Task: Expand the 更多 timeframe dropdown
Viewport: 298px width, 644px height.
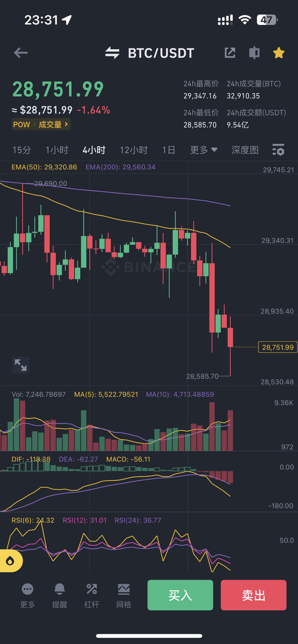Action: 204,150
